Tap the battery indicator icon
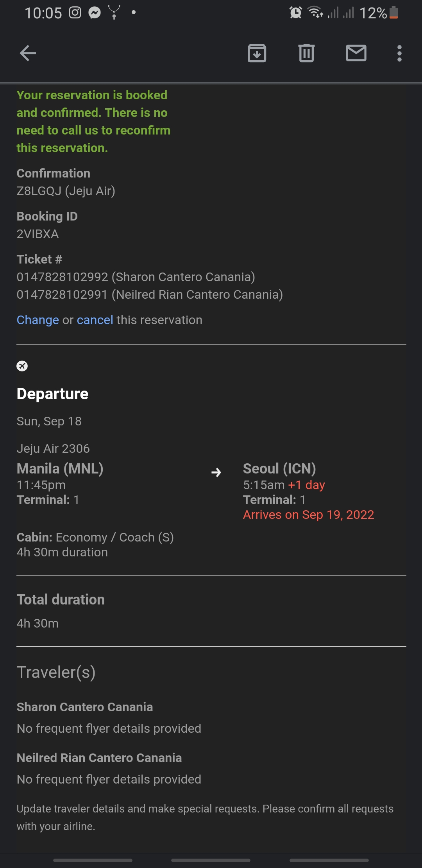422x868 pixels. pyautogui.click(x=394, y=13)
